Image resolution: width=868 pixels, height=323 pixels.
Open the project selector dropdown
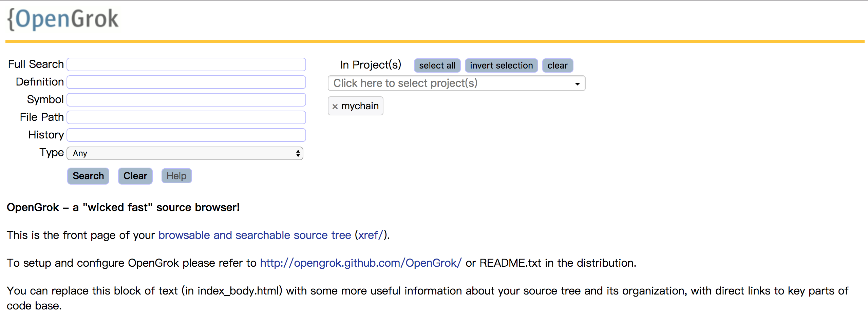pyautogui.click(x=456, y=83)
